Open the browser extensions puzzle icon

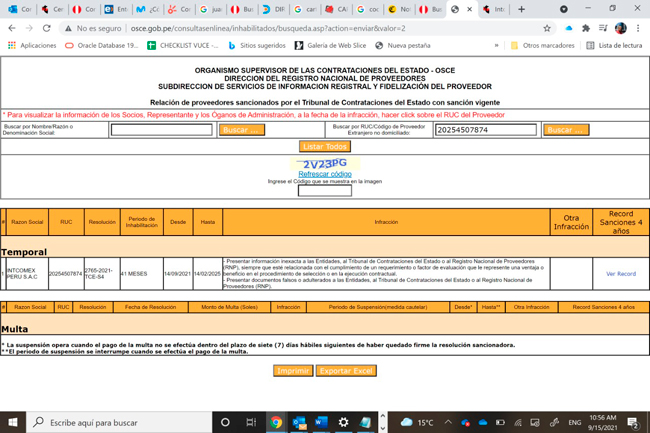coord(586,28)
